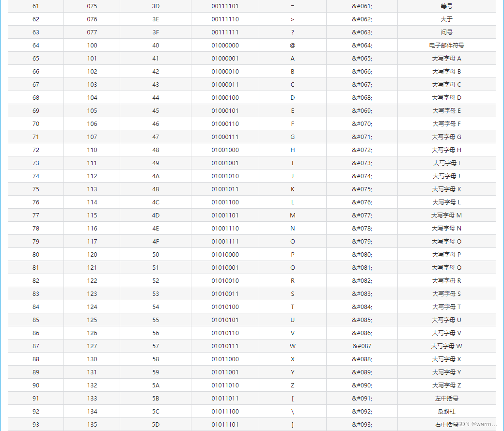Click the text 大写字母 Y
The height and width of the screenshot is (431, 504).
coord(446,372)
